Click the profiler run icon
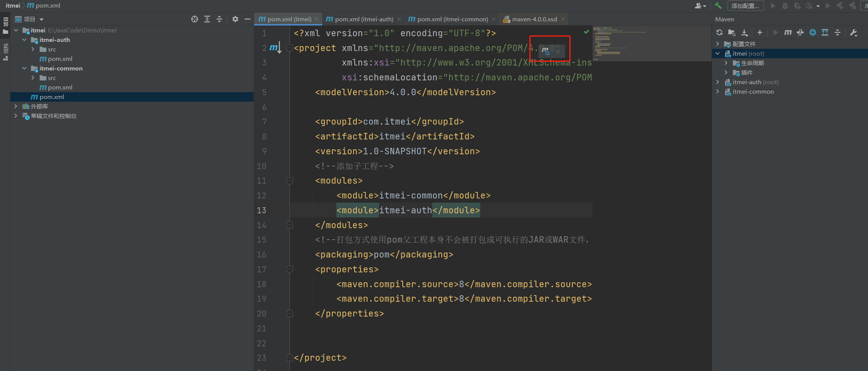Image resolution: width=868 pixels, height=371 pixels. (809, 6)
